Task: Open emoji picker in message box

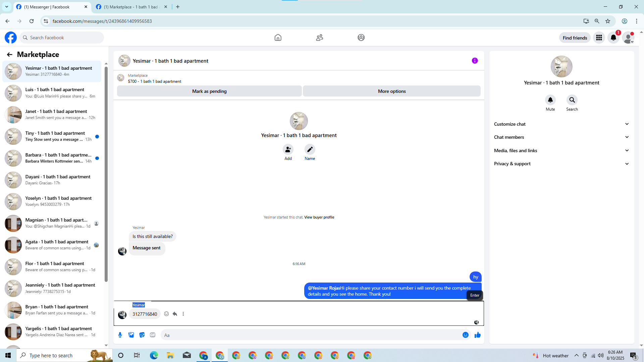Action: point(465,335)
